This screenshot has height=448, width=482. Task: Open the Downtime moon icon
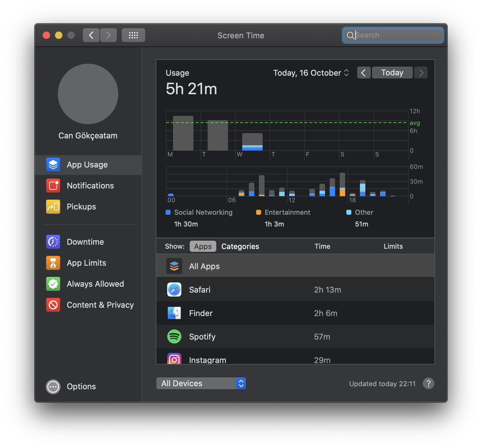pyautogui.click(x=53, y=242)
